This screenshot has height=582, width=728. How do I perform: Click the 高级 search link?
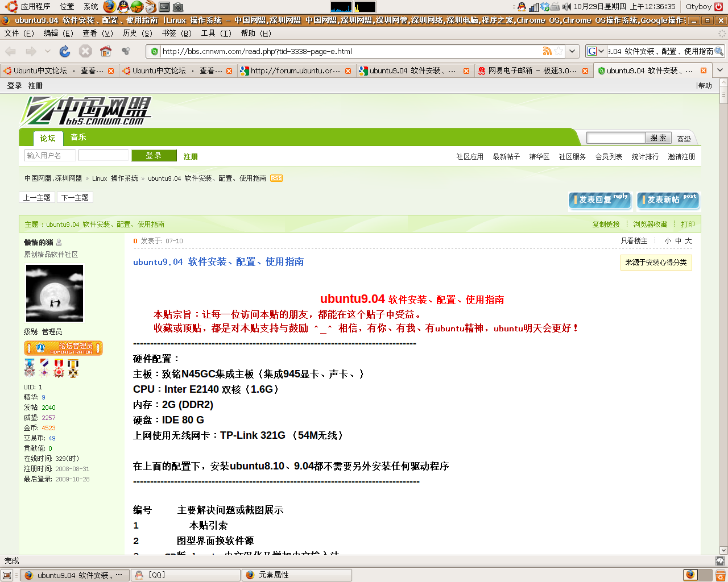(x=684, y=139)
